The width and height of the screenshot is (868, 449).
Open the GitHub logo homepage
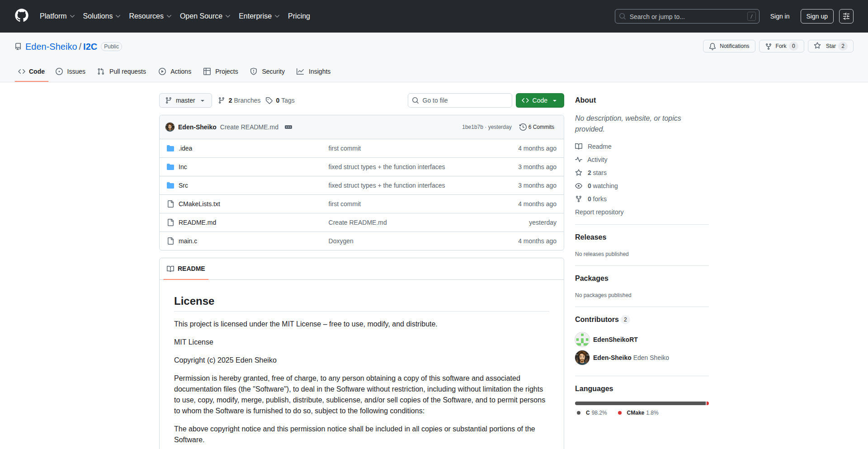coord(22,16)
